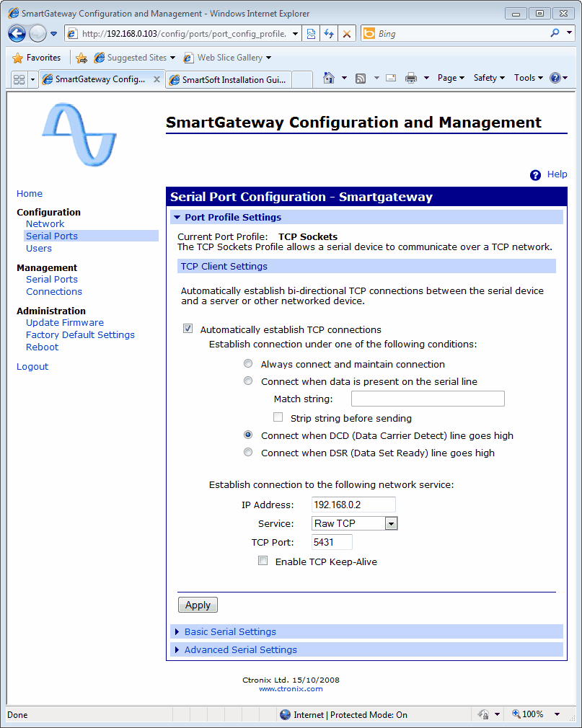
Task: Switch to SmartSoft Installation Guide tab
Action: point(229,80)
